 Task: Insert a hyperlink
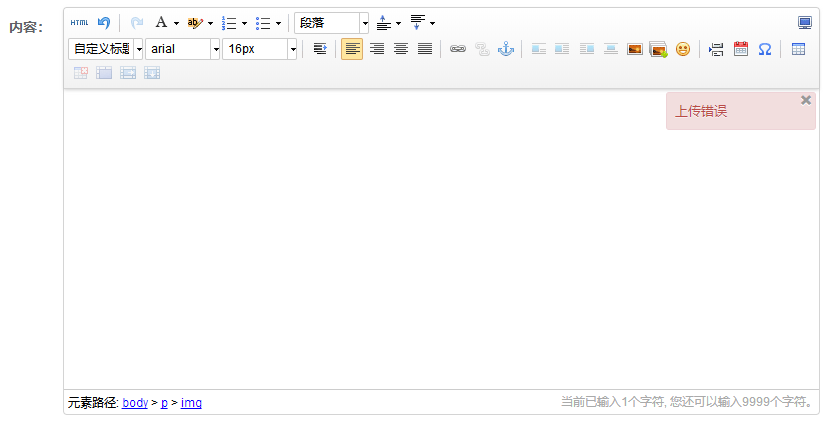tap(458, 49)
